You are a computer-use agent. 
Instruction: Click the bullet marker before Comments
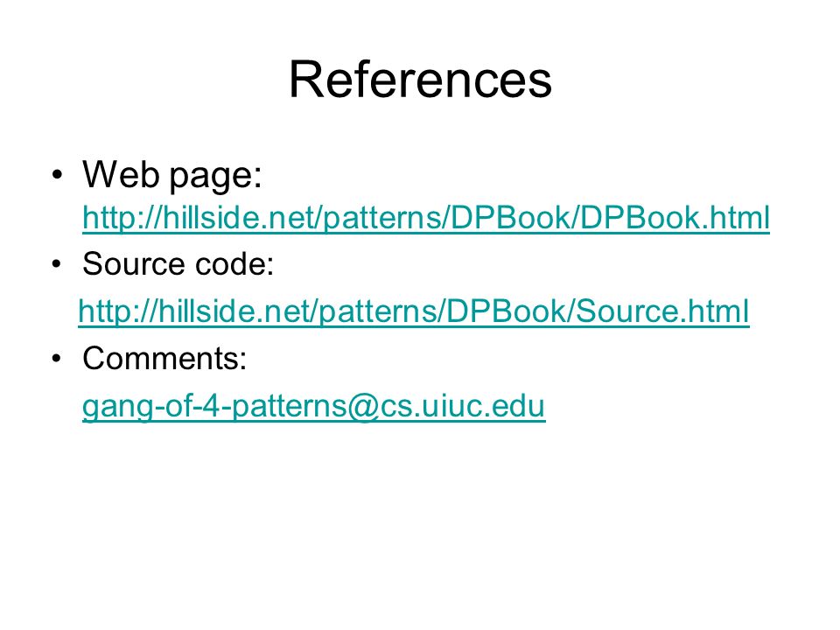point(57,358)
